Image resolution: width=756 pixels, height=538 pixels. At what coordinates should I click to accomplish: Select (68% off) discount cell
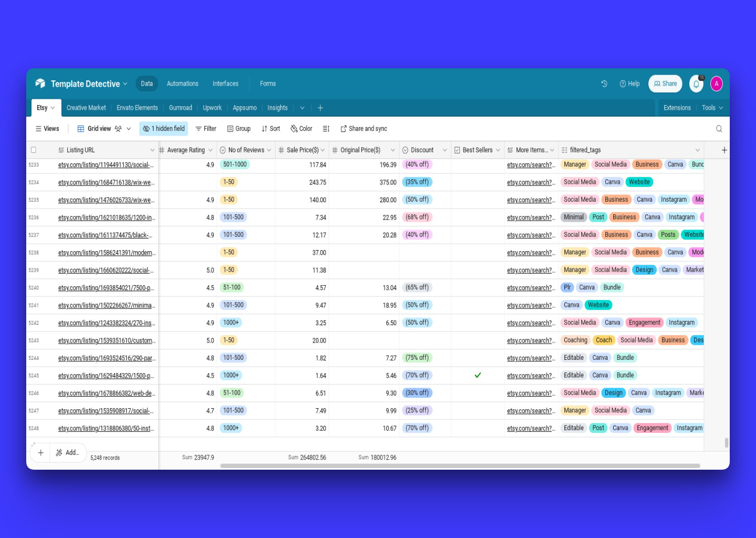click(x=417, y=217)
